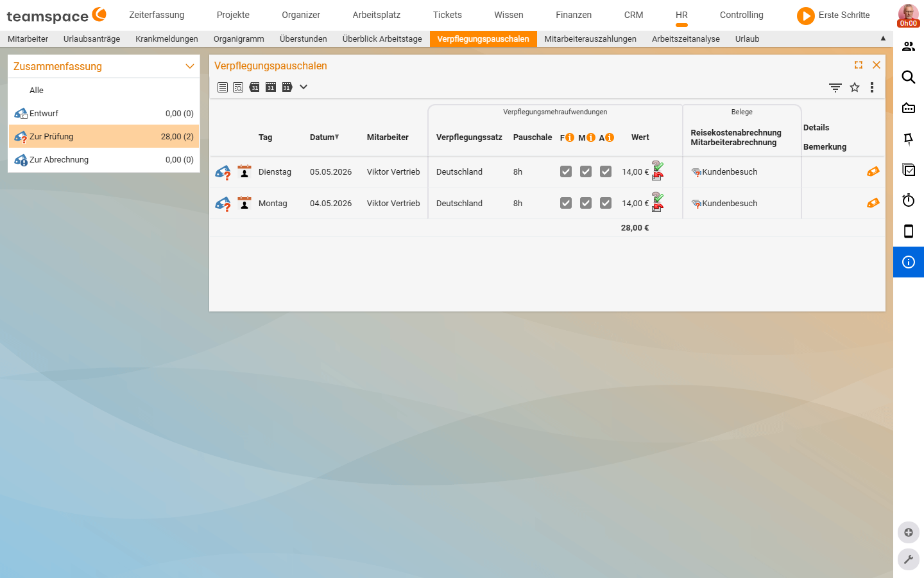Open tasks checkbox icon in right sidebar

coord(909,170)
